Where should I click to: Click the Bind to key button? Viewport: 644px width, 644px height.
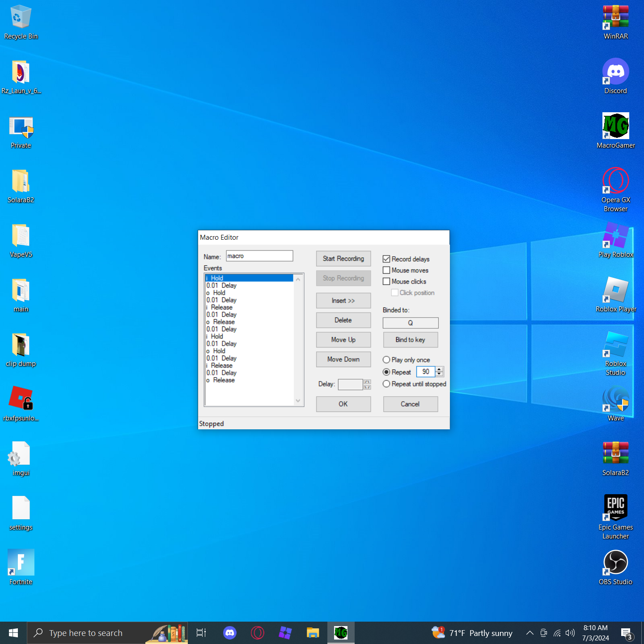tap(410, 340)
